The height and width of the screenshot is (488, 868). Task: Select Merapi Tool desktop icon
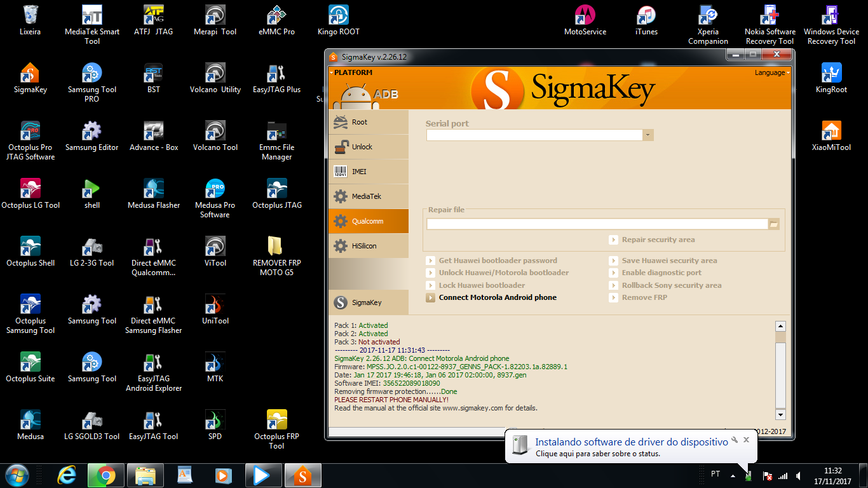tap(215, 20)
